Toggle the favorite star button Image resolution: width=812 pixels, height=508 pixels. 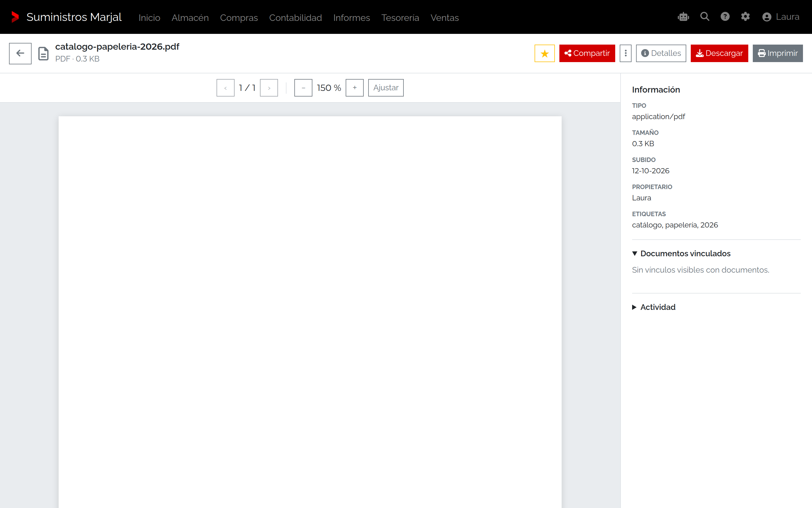click(545, 53)
